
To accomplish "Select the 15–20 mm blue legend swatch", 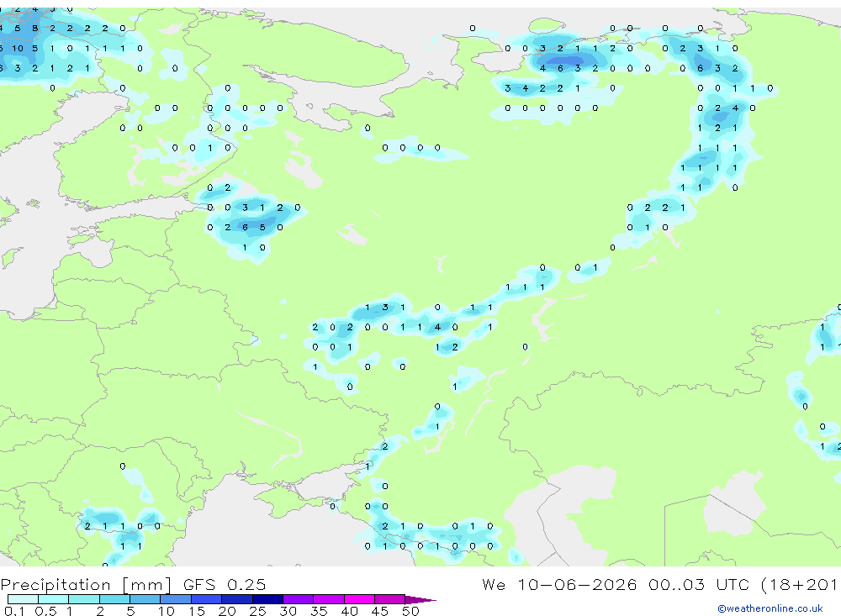I will [207, 599].
